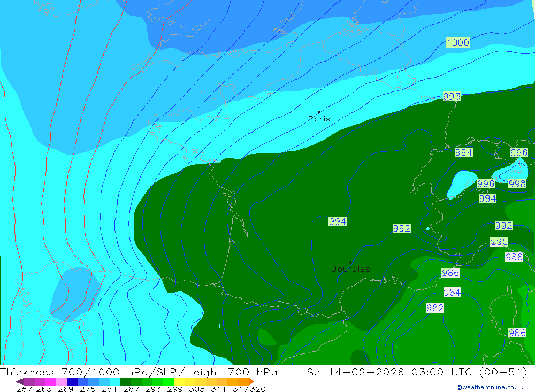Click the (00+51) forecast offset text
The image size is (535, 392).
click(x=503, y=372)
